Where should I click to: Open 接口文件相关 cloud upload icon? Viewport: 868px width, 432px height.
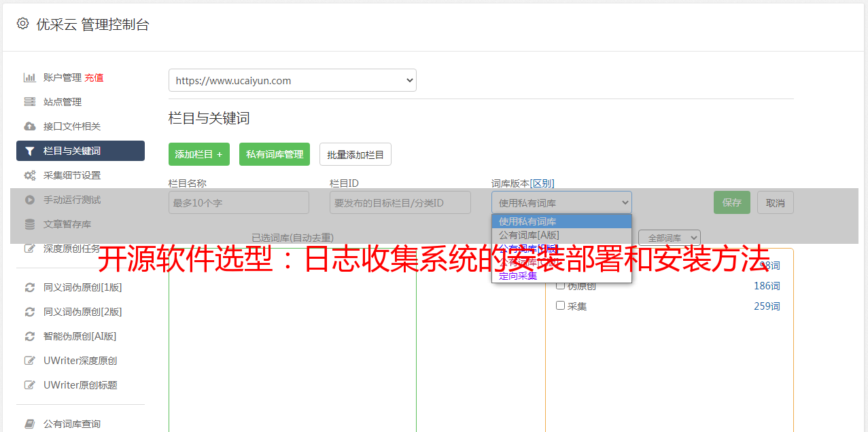pyautogui.click(x=30, y=126)
